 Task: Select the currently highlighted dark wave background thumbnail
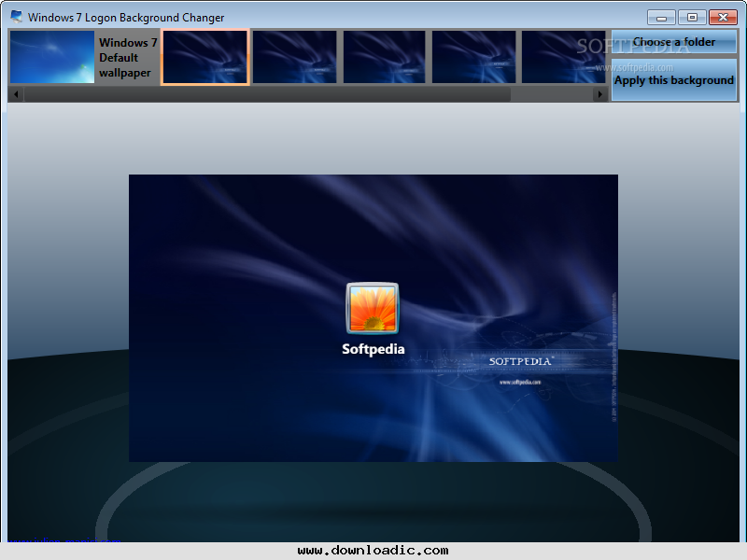point(204,57)
